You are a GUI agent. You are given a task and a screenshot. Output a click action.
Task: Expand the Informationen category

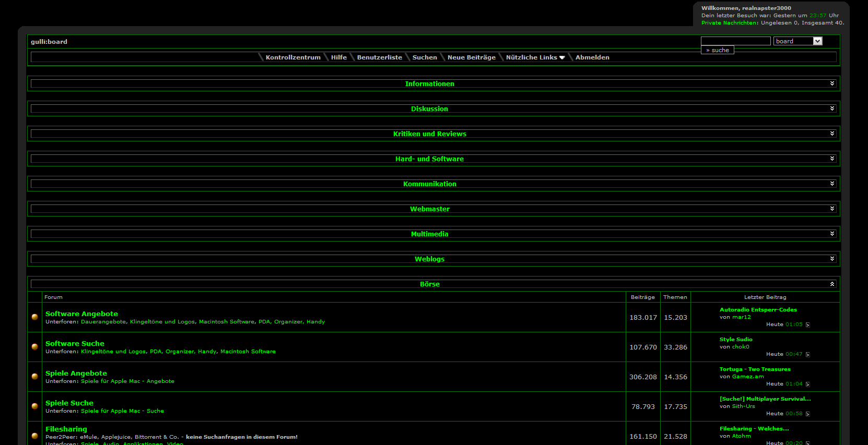[x=832, y=83]
